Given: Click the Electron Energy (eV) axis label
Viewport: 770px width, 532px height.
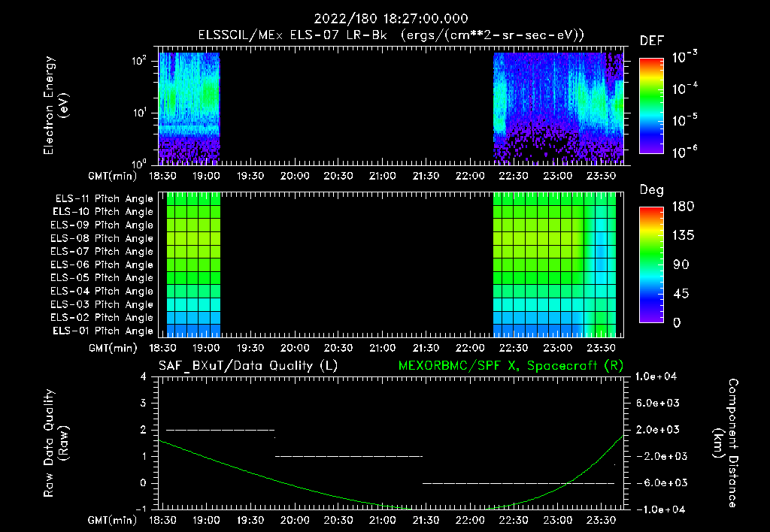Looking at the screenshot, I should click(x=56, y=105).
